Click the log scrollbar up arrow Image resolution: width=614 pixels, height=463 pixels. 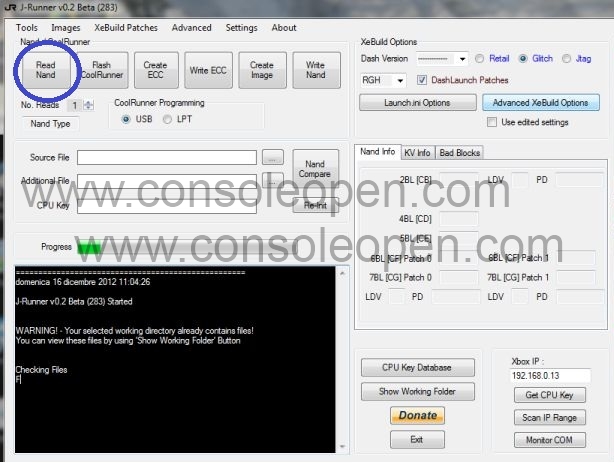click(343, 273)
